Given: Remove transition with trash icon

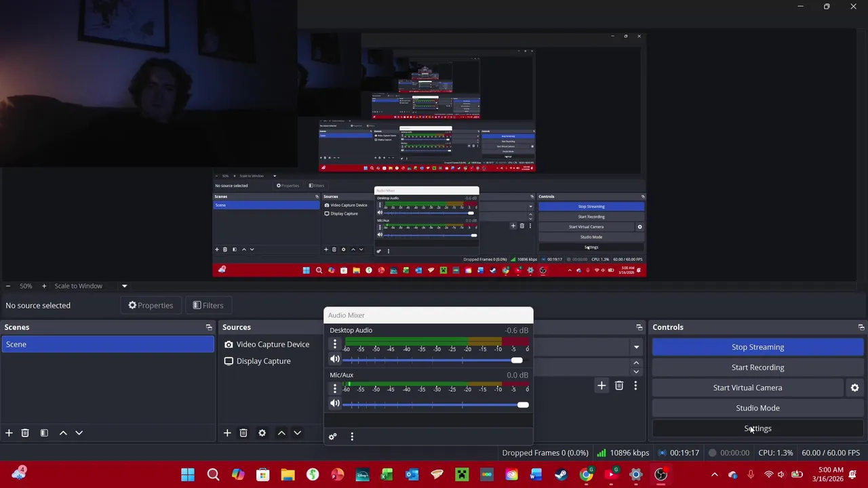Looking at the screenshot, I should [619, 386].
